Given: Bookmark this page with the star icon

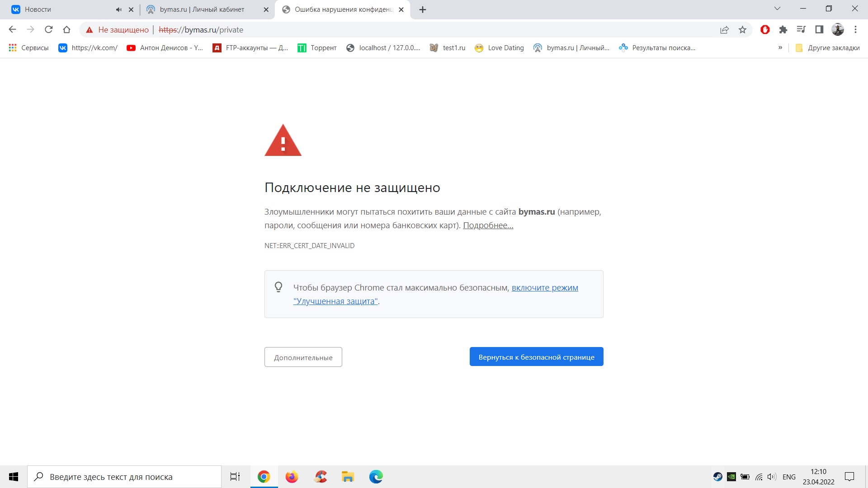Looking at the screenshot, I should [742, 30].
